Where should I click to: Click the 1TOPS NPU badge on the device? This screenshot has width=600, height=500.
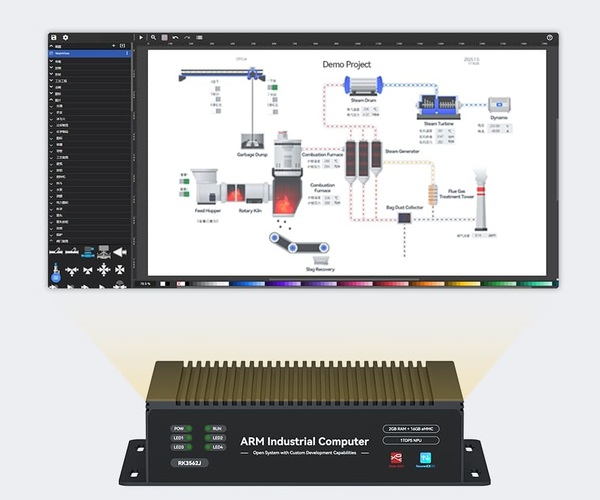point(411,441)
